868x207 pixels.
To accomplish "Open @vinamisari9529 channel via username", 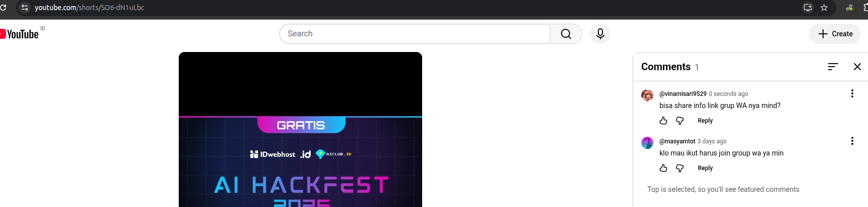I will tap(683, 94).
